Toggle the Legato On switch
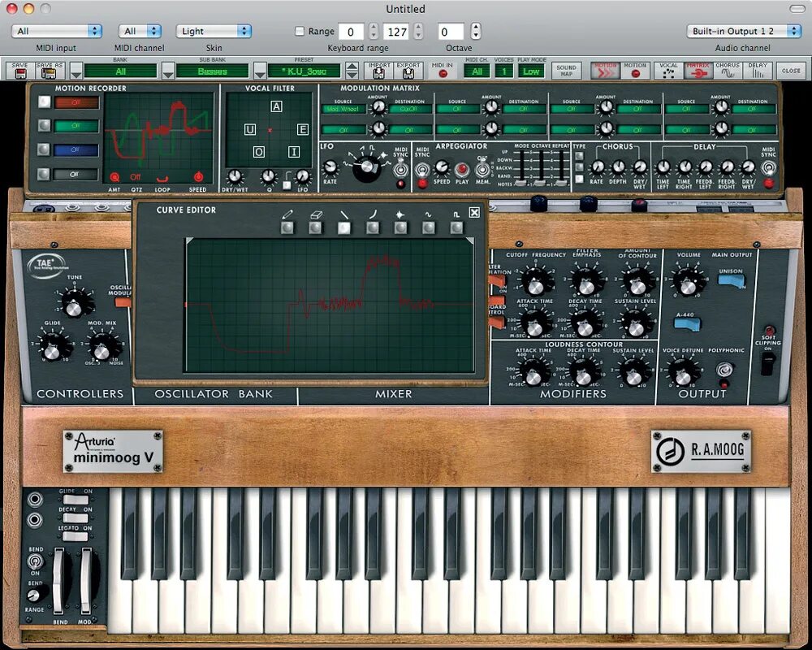The height and width of the screenshot is (650, 812). (76, 536)
